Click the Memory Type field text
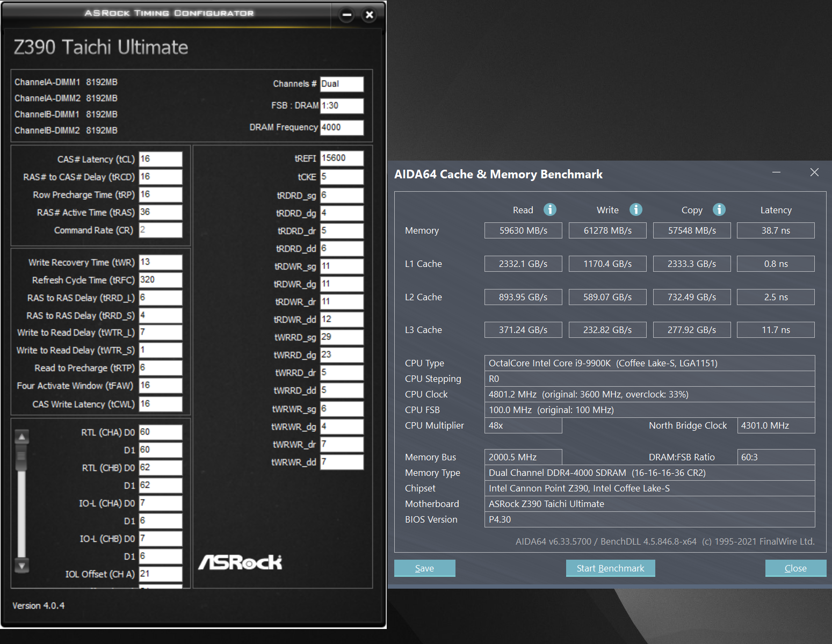Viewport: 832px width, 644px height. [x=649, y=473]
